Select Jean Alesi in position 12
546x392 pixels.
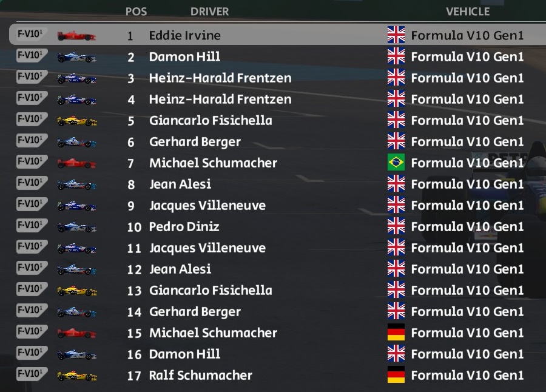click(x=180, y=269)
